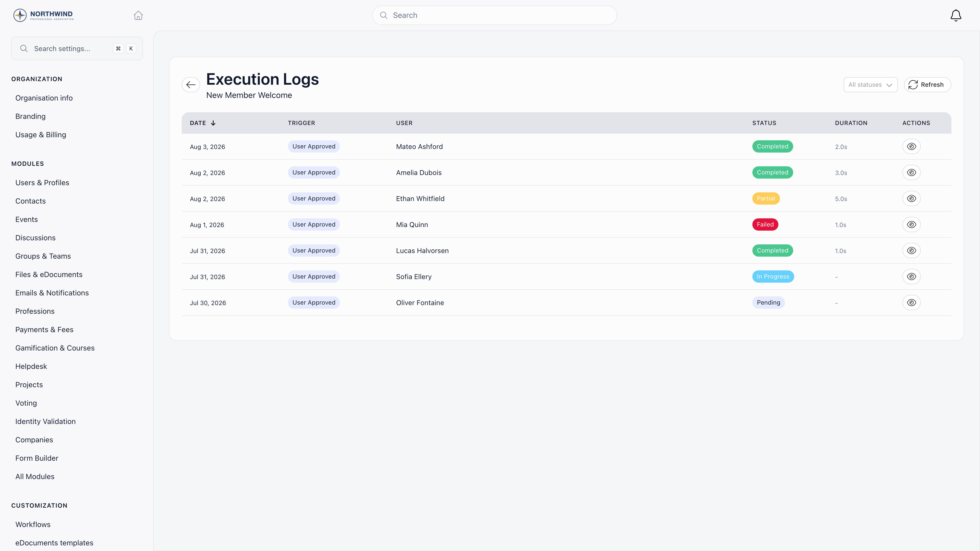View Sofia Ellery's execution log details
This screenshot has height=551, width=980.
click(x=912, y=277)
